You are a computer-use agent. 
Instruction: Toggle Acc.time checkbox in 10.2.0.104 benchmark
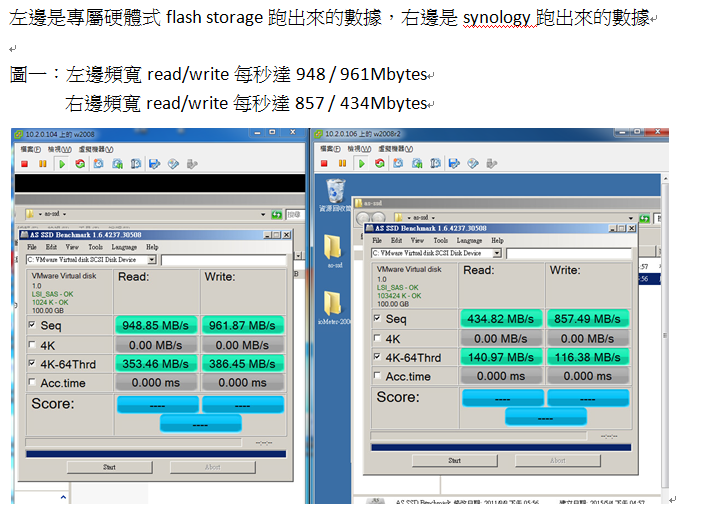click(x=32, y=382)
